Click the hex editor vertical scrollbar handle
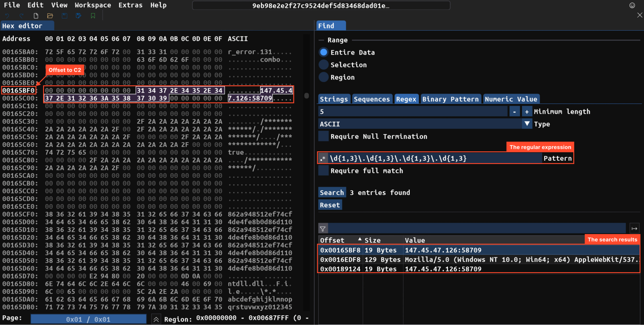Viewport: 644px width, 325px height. [307, 96]
